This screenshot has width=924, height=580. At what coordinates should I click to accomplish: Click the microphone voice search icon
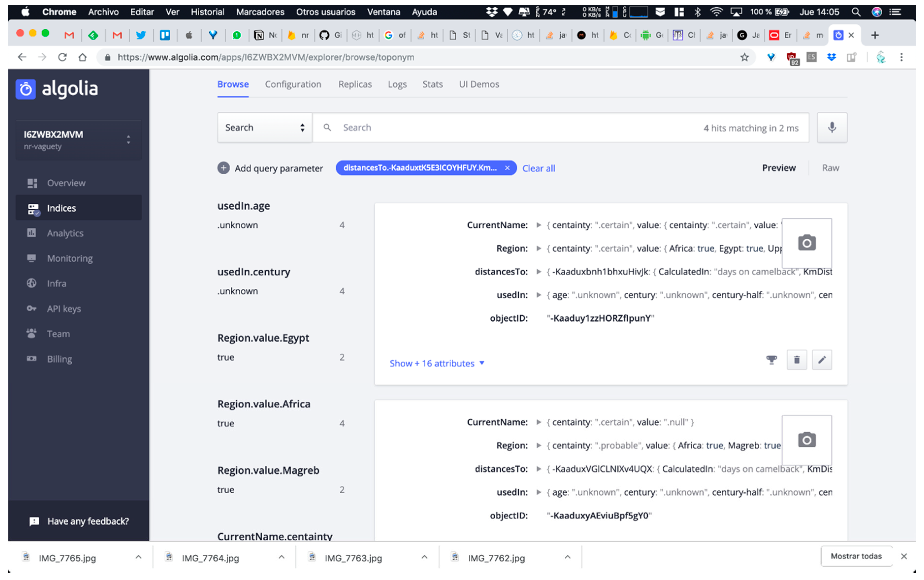tap(831, 127)
